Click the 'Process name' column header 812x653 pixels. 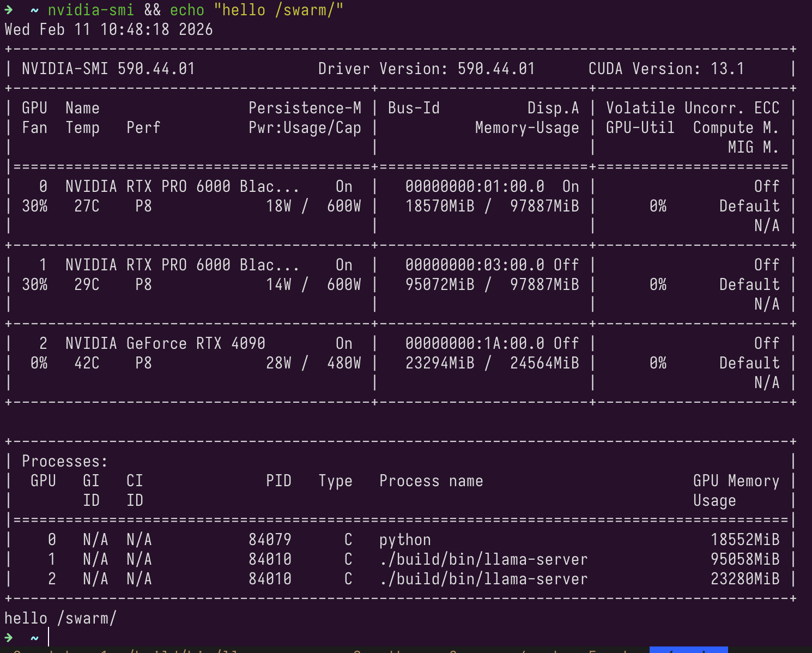coord(431,481)
